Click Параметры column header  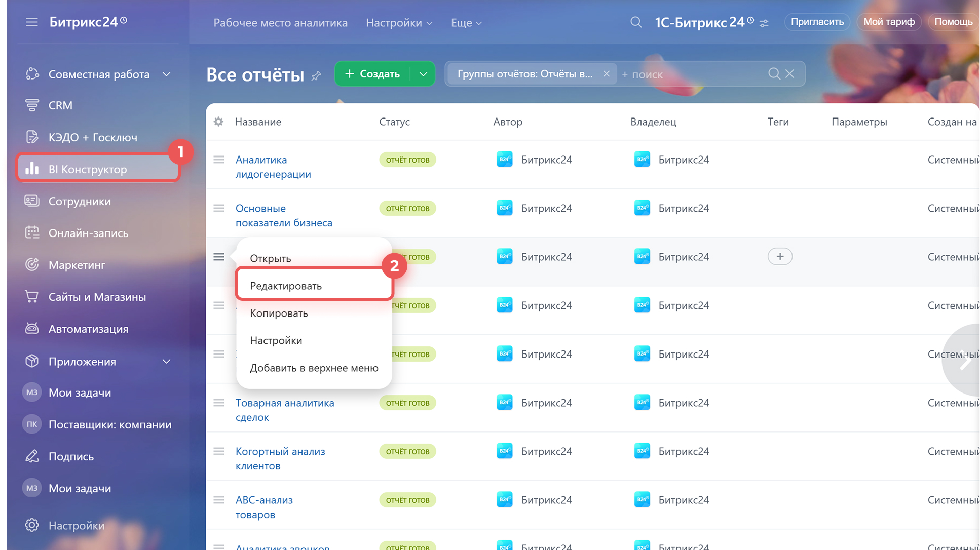coord(859,122)
